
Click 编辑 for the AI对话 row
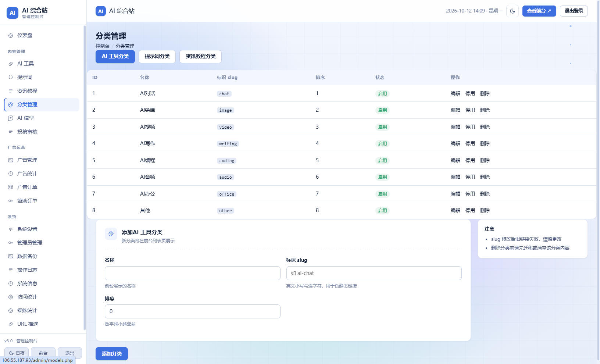pyautogui.click(x=456, y=94)
